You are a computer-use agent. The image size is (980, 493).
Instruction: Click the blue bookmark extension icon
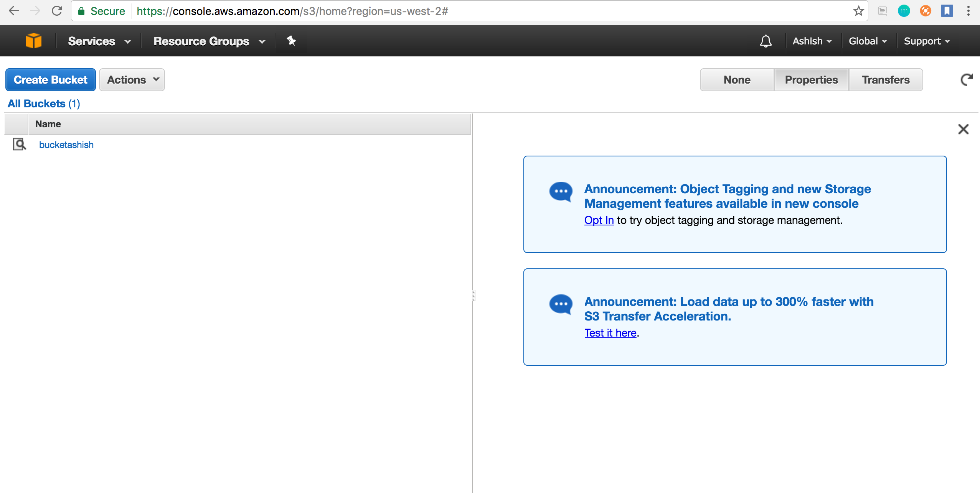947,11
